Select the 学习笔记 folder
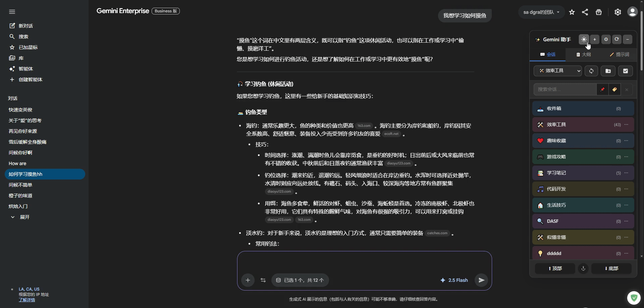Image resolution: width=644 pixels, height=308 pixels. tap(583, 173)
